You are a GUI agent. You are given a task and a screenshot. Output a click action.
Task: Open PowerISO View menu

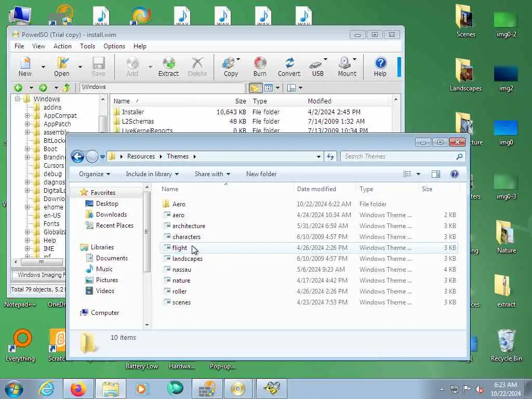click(x=38, y=46)
